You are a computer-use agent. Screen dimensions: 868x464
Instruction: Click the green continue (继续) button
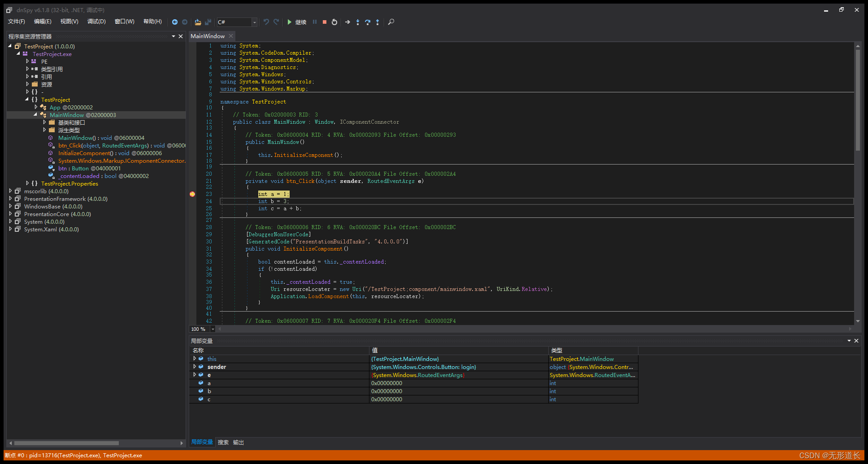point(296,22)
